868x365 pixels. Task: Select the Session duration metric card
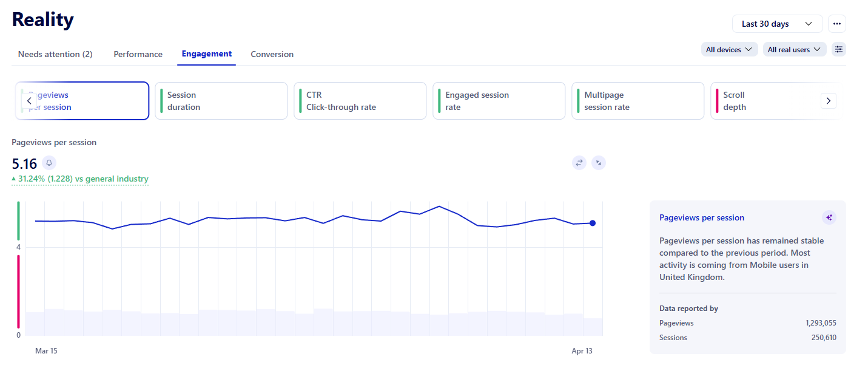pyautogui.click(x=221, y=101)
